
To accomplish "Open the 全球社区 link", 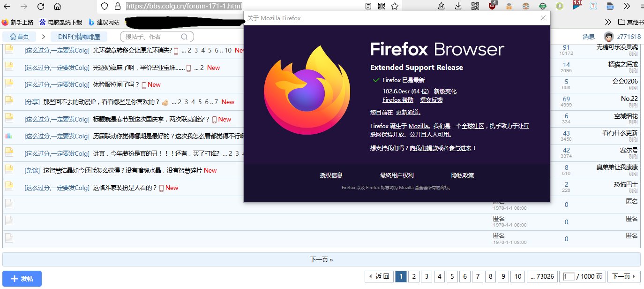I will 473,126.
